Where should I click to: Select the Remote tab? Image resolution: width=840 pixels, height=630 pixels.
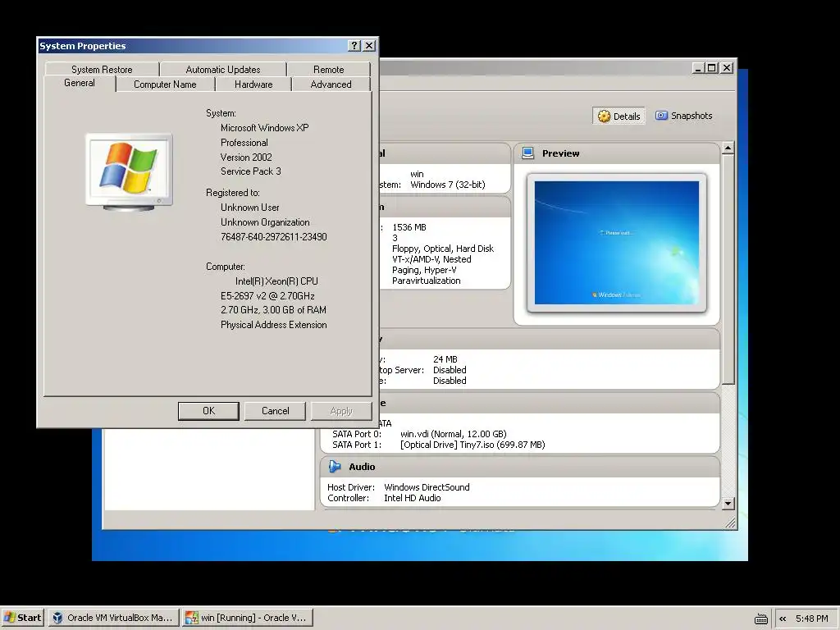pos(328,70)
